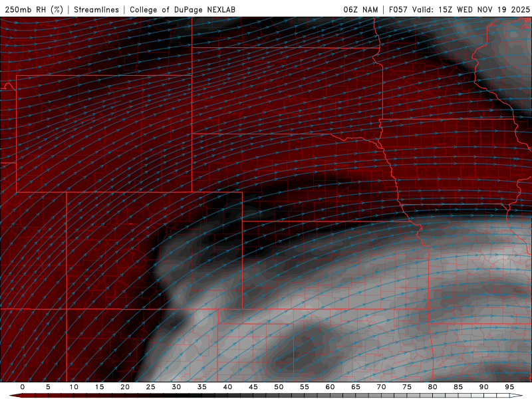532x399 pixels.
Task: Click the "55" value on color scale
Action: pos(305,387)
